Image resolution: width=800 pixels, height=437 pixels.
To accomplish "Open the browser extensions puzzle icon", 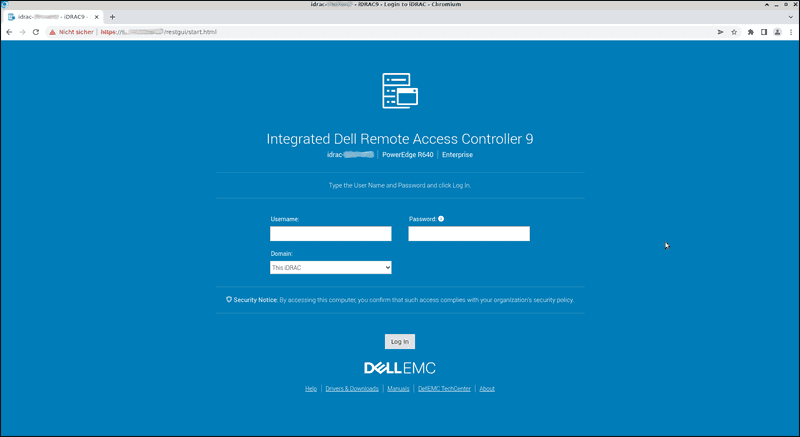I will pos(751,32).
